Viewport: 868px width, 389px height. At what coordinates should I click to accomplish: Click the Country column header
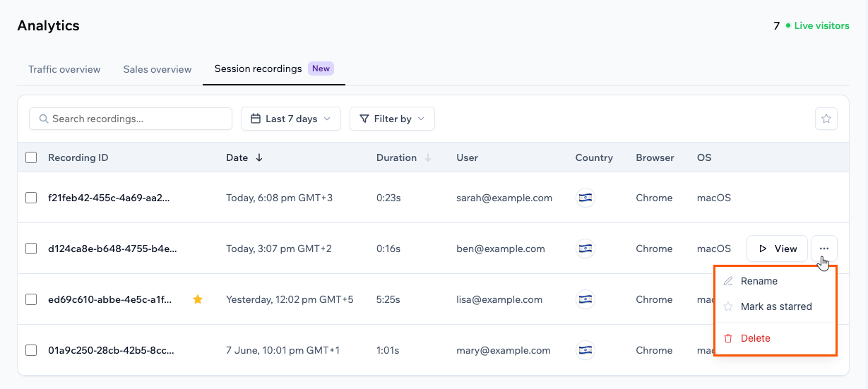tap(594, 157)
